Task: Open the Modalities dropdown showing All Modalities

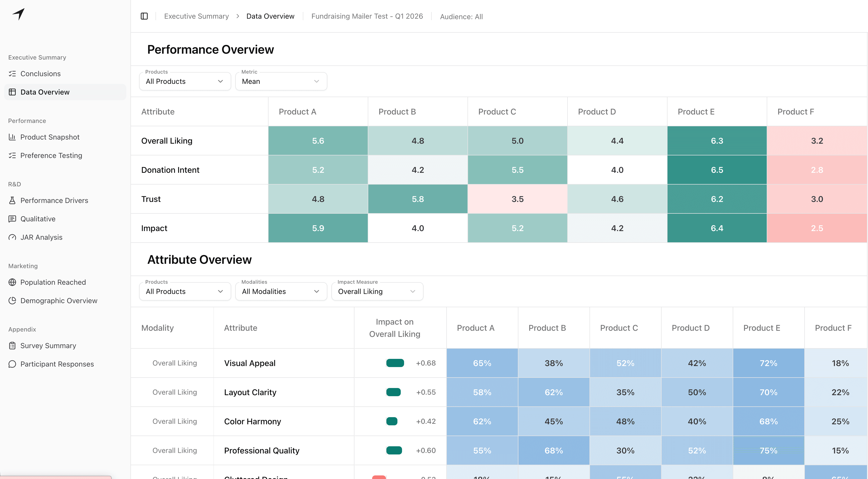Action: [281, 291]
